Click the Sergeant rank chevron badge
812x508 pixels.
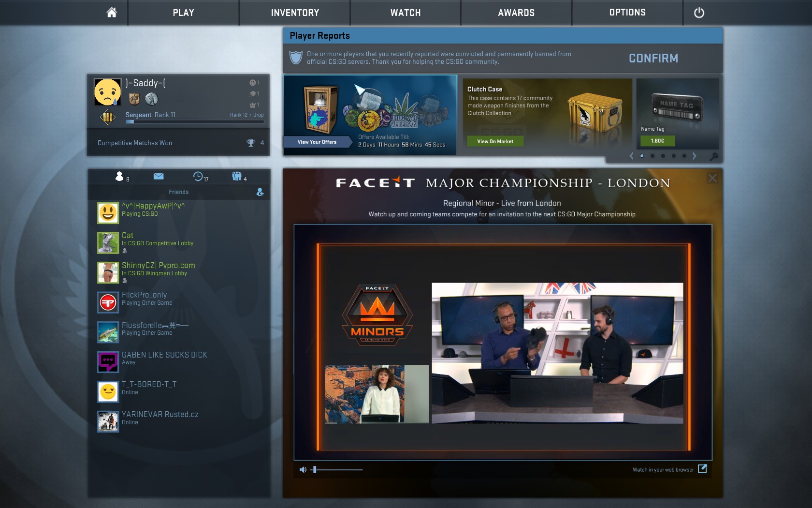coord(108,117)
